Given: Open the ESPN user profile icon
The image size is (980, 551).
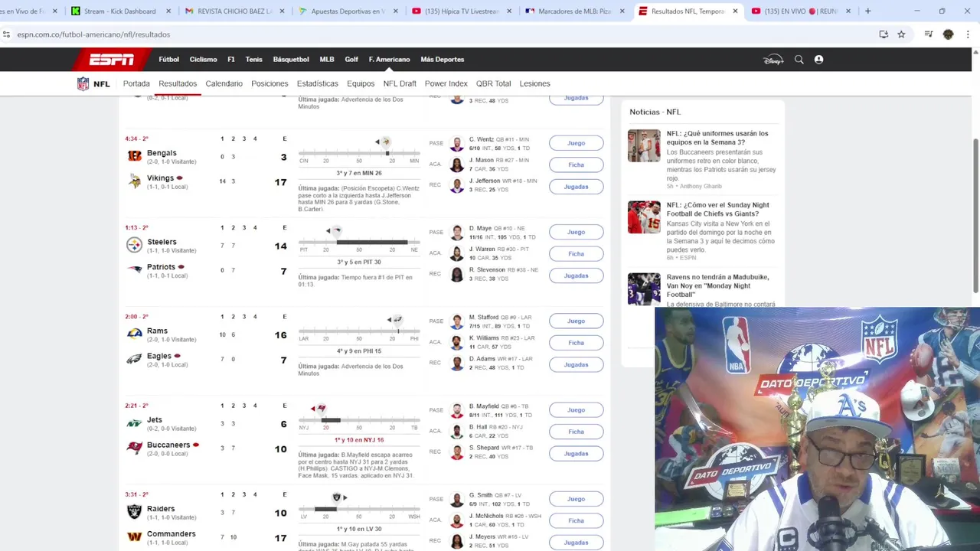Looking at the screenshot, I should click(818, 60).
